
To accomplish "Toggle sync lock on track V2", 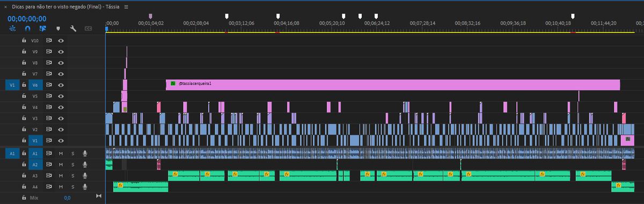I will click(x=48, y=130).
